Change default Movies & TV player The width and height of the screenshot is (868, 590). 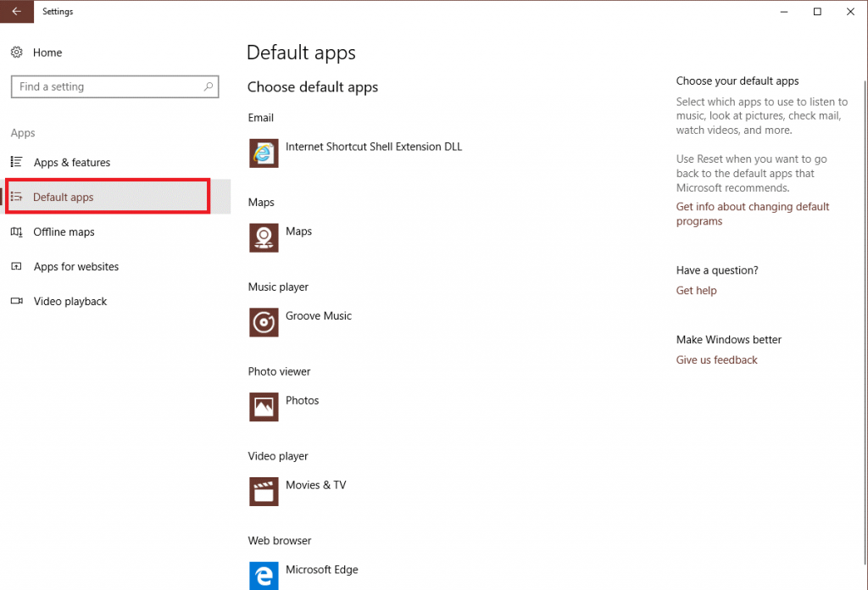click(315, 485)
